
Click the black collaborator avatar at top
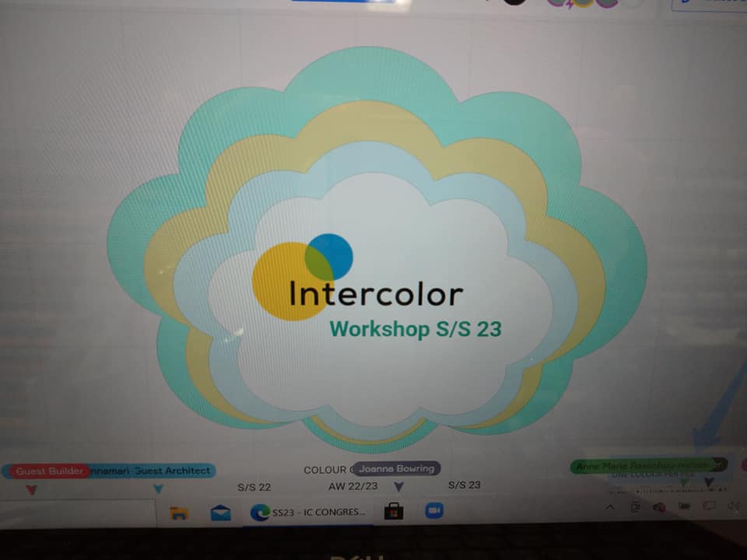pyautogui.click(x=515, y=2)
